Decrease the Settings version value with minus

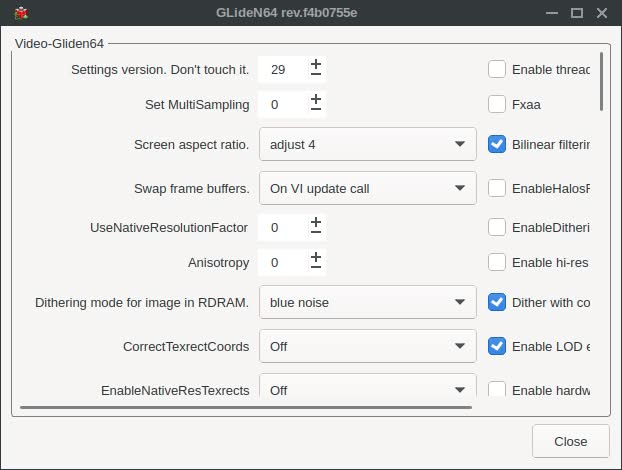(316, 74)
